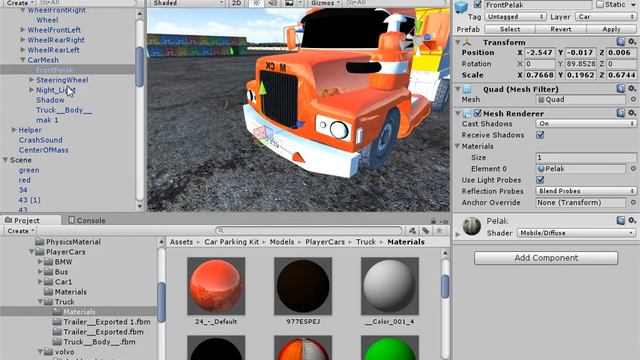The height and width of the screenshot is (360, 640).
Task: Collapse CarMesh in Hierarchy
Action: (23, 60)
